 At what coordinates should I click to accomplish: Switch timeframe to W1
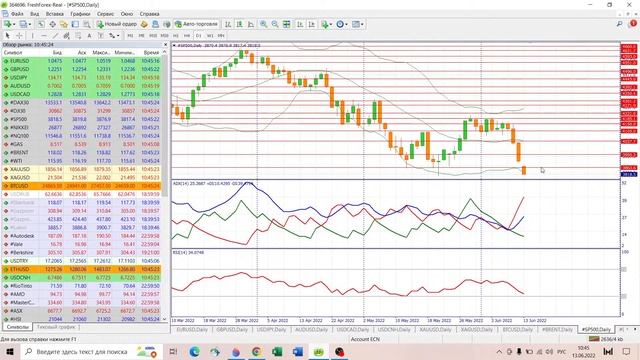(x=210, y=36)
